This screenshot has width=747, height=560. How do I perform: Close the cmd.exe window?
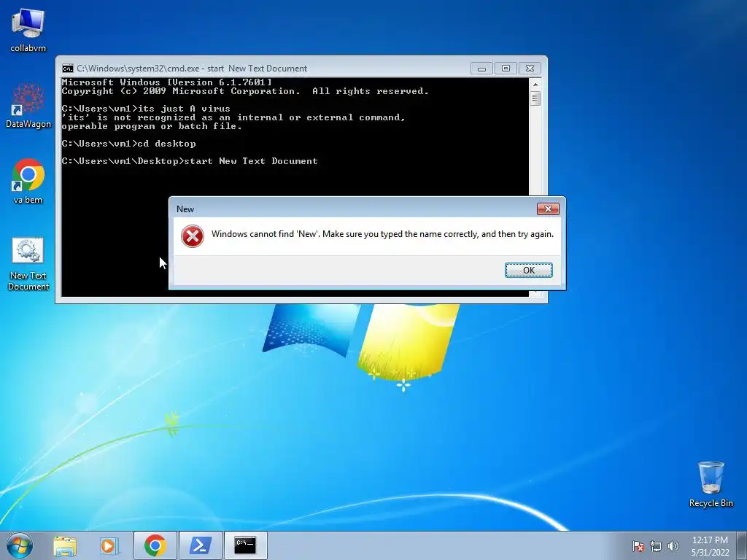click(x=530, y=69)
